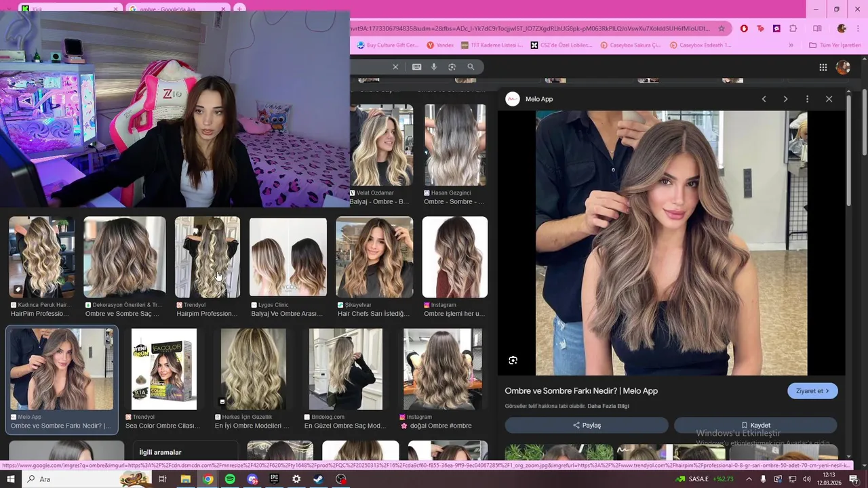Viewport: 868px width, 488px height.
Task: Open File Explorer from the taskbar
Action: point(185,479)
